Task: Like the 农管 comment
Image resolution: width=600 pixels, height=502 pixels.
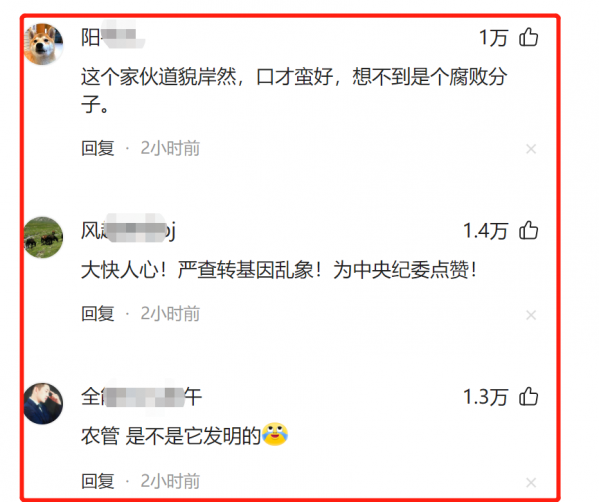Action: (528, 396)
